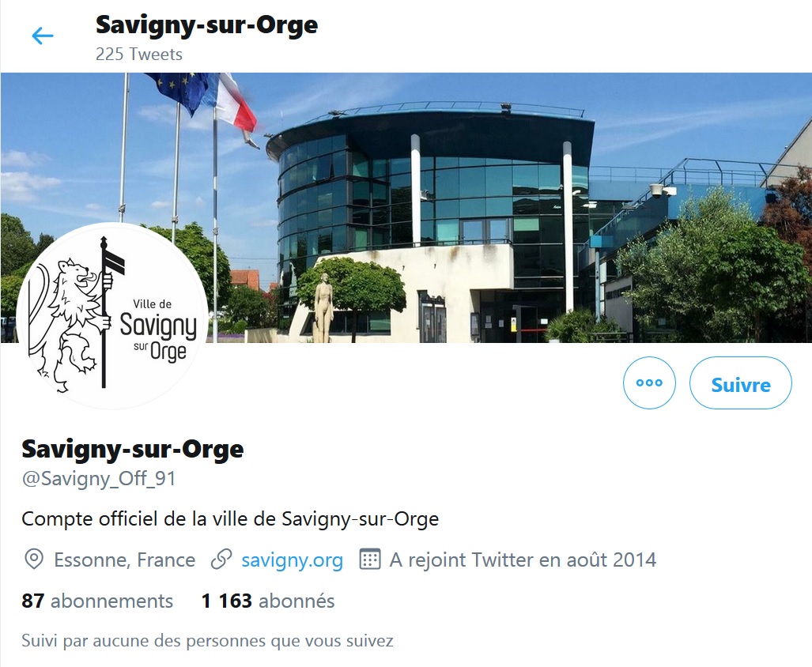
Task: Click the Essonne, France location text
Action: tap(124, 560)
